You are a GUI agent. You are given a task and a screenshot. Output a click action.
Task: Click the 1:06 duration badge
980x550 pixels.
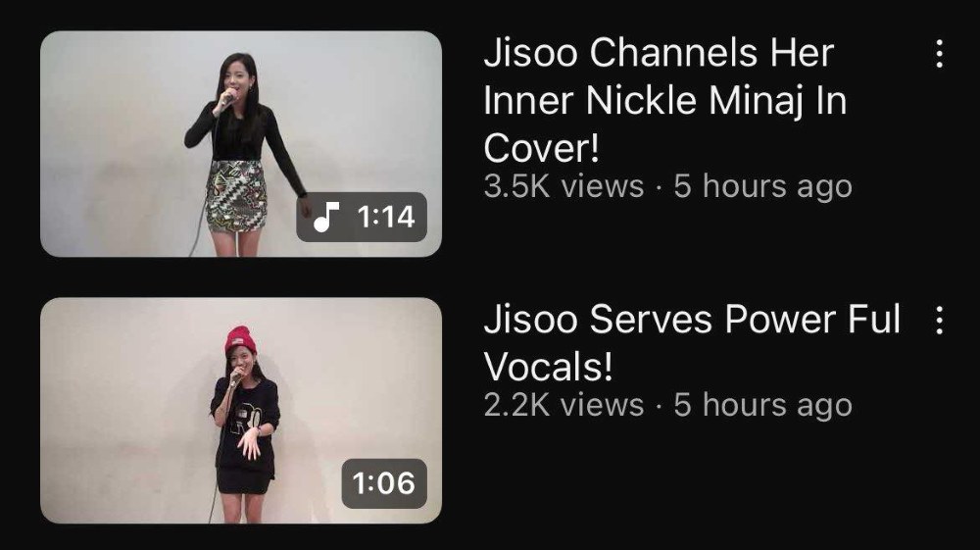pos(384,483)
